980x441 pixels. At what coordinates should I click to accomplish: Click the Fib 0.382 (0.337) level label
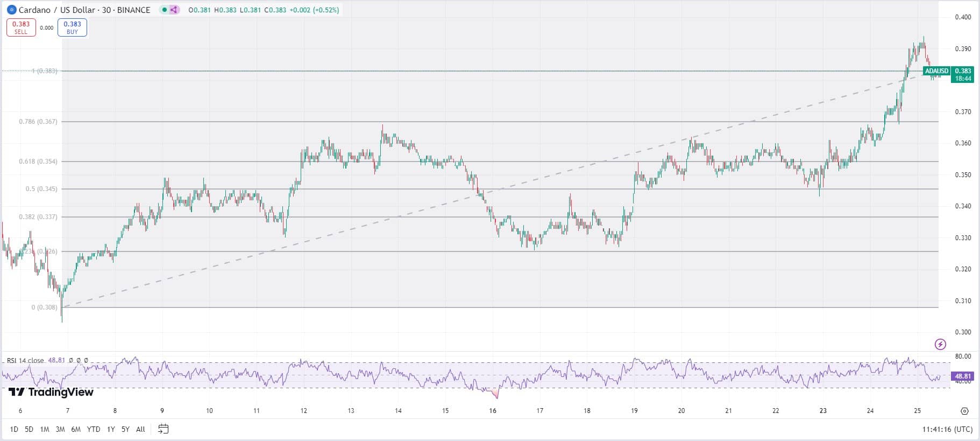tap(38, 217)
